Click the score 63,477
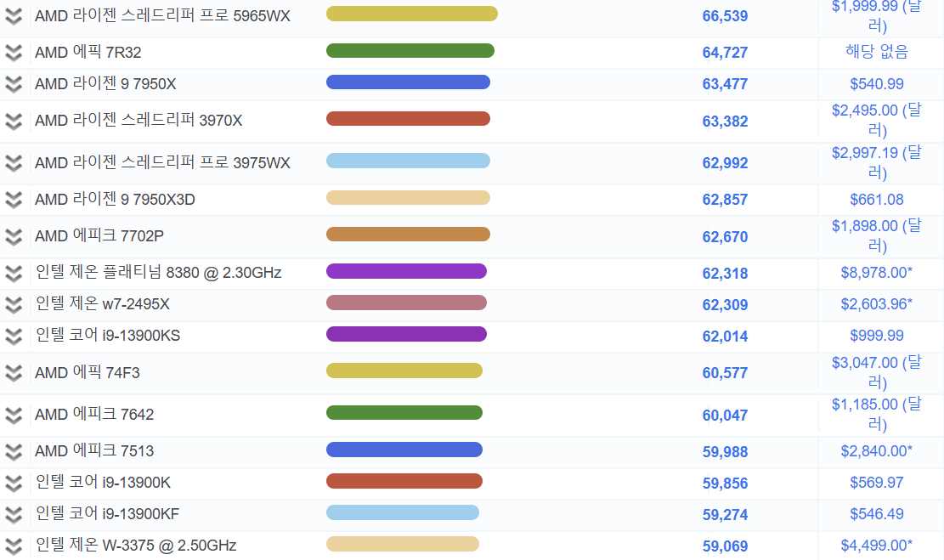 (x=725, y=84)
